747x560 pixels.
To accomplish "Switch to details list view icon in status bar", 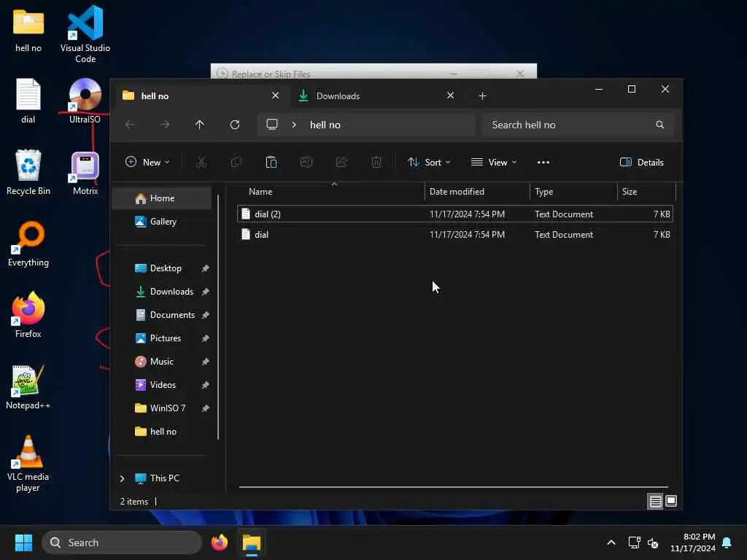I will pyautogui.click(x=656, y=501).
